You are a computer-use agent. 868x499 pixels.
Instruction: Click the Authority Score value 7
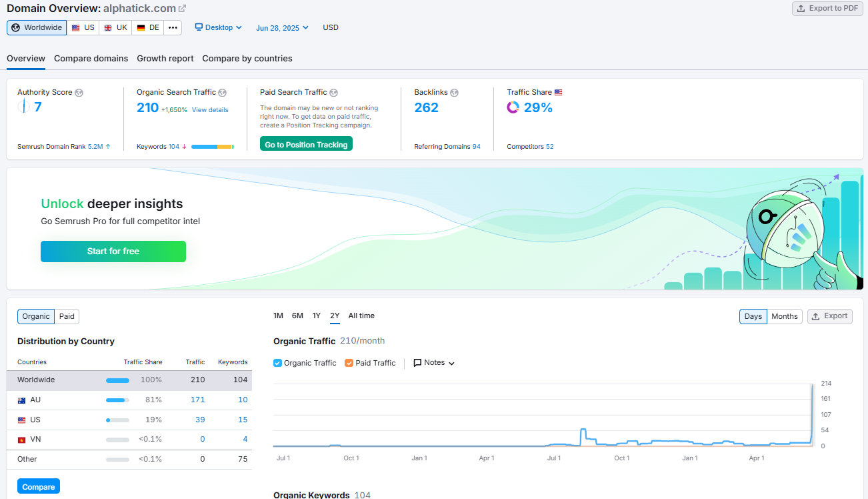[x=38, y=107]
